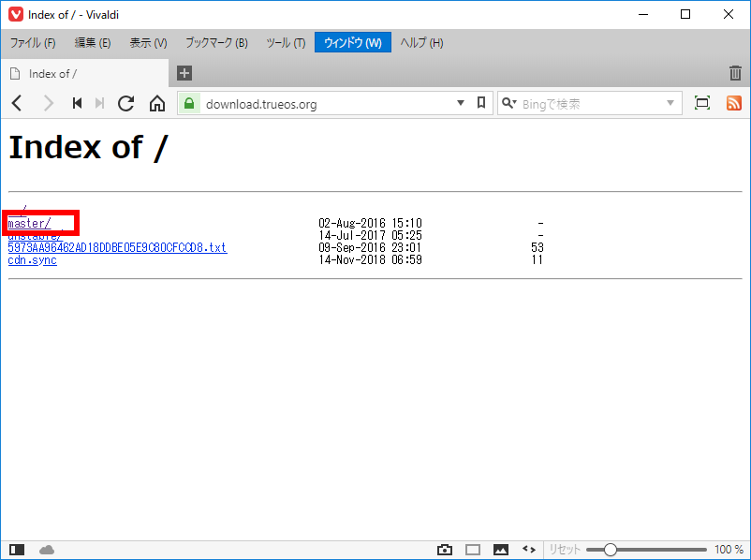Screen dimensions: 751x560
Task: Open the unstable/ directory link
Action: (x=35, y=237)
